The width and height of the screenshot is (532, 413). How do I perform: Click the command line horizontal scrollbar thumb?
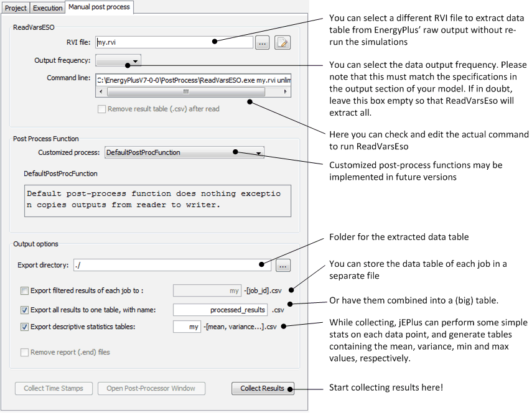(x=185, y=92)
